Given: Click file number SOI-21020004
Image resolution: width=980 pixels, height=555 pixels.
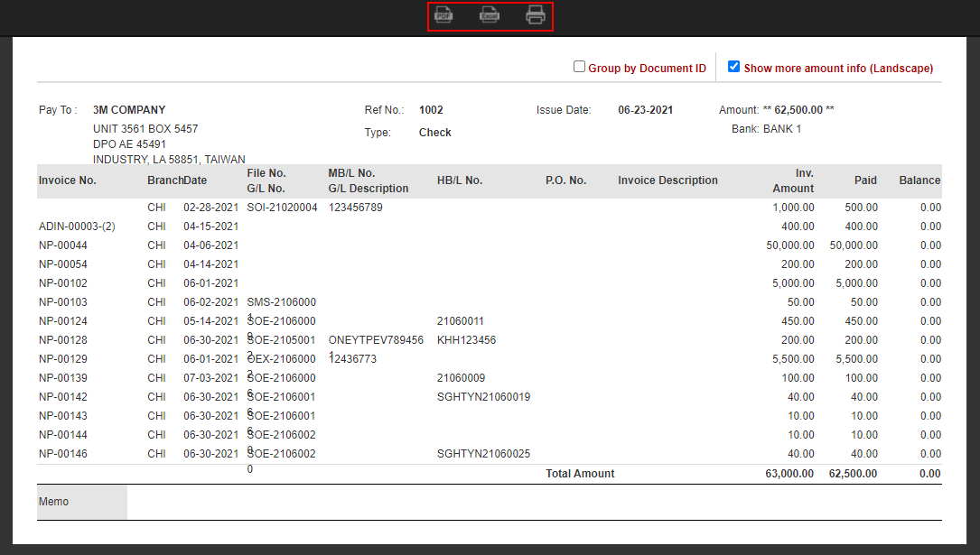Looking at the screenshot, I should [x=282, y=208].
